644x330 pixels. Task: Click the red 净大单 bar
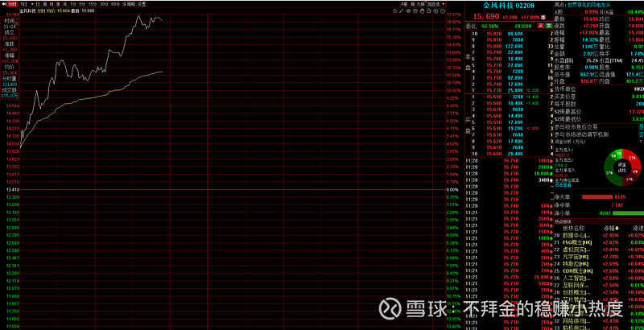tap(598, 196)
